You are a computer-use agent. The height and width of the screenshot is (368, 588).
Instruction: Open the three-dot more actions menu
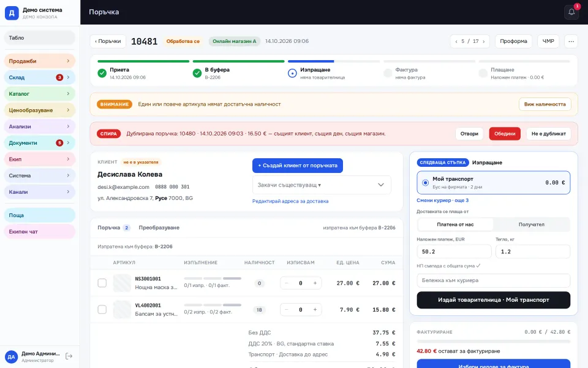pos(571,41)
